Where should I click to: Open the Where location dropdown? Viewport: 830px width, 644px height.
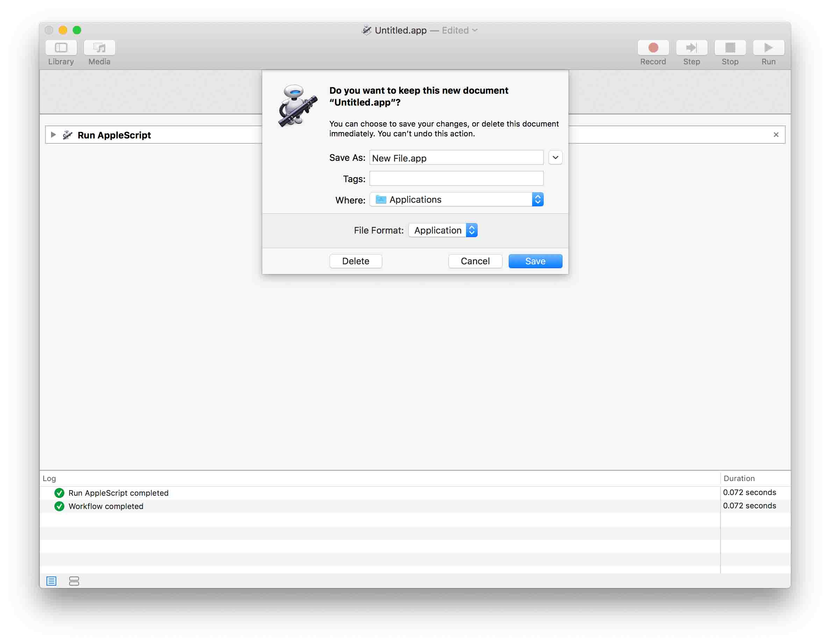(456, 200)
